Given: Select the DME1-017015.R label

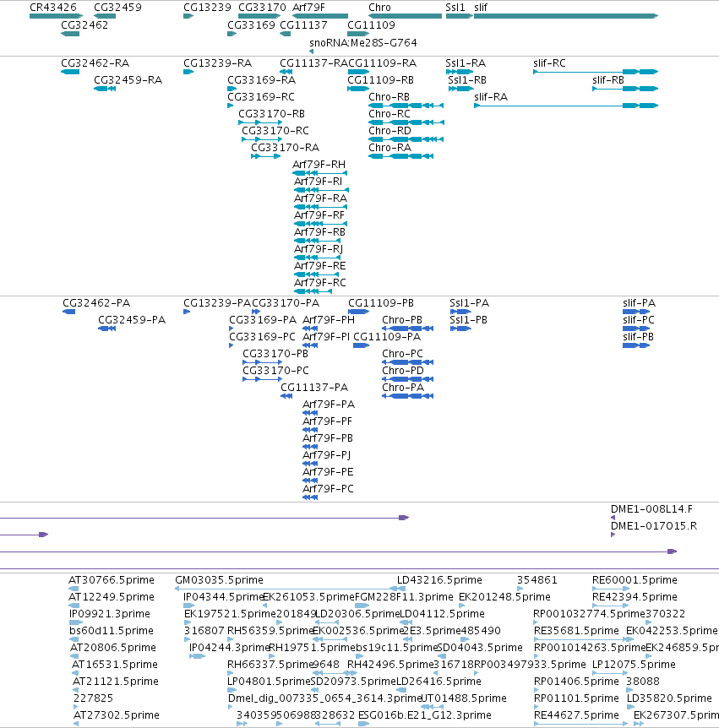Looking at the screenshot, I should 653,526.
